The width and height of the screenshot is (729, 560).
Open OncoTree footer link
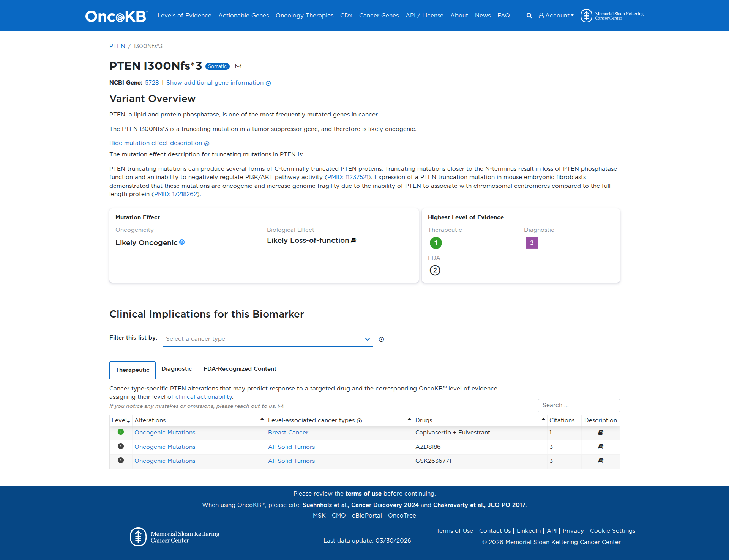point(402,516)
